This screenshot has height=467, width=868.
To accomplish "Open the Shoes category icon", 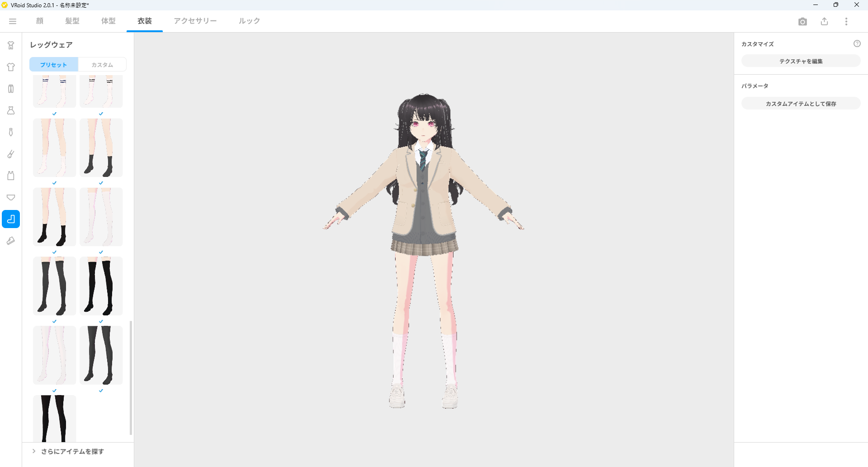I will [x=10, y=241].
